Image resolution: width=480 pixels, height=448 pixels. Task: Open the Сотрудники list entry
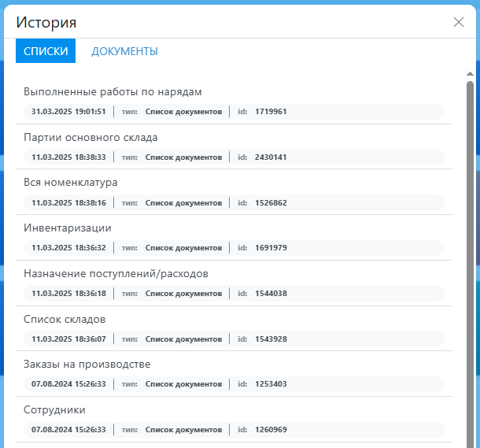pyautogui.click(x=54, y=409)
